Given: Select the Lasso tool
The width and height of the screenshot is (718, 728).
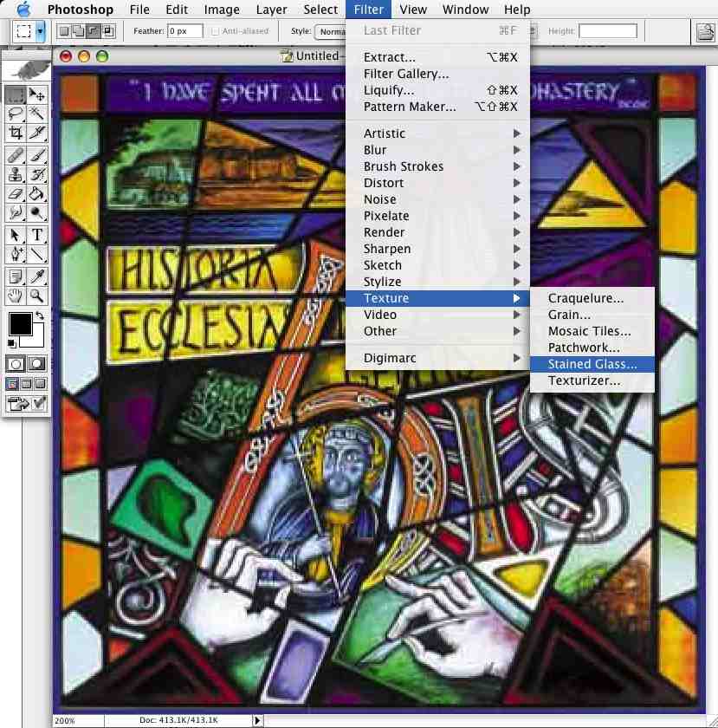Looking at the screenshot, I should point(16,114).
